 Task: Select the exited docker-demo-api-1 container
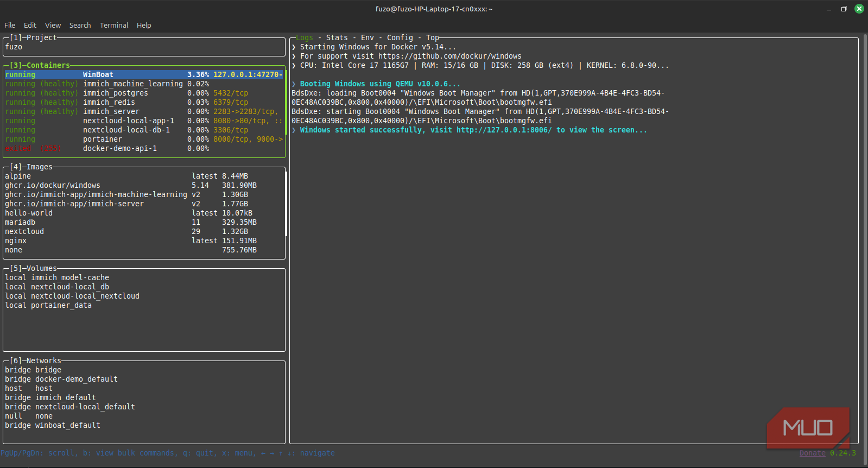[x=119, y=149]
